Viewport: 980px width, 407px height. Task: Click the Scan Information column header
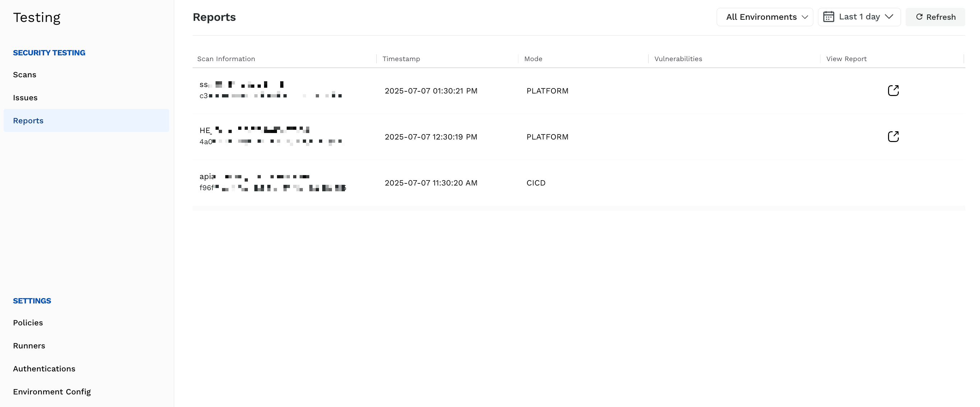(226, 59)
